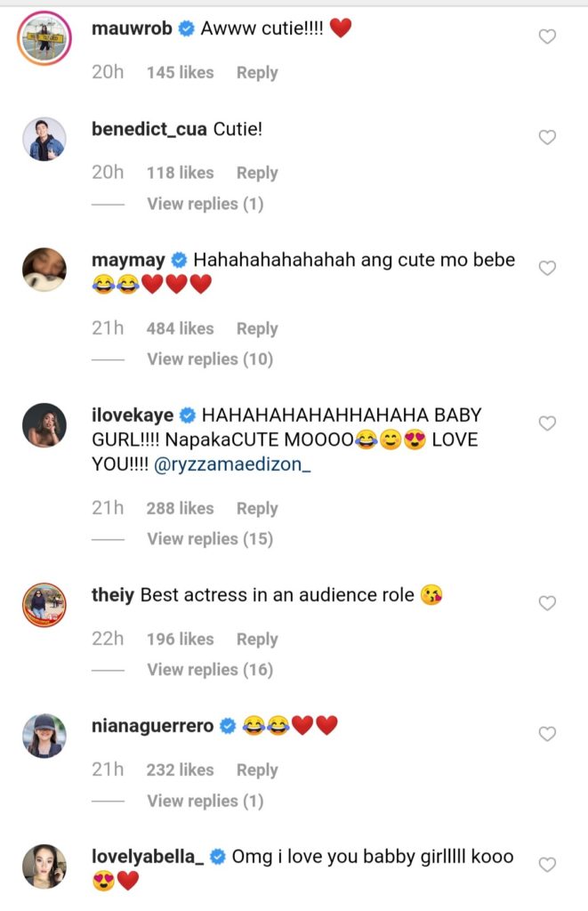Tap the heart next to theiy's comment

click(x=548, y=603)
